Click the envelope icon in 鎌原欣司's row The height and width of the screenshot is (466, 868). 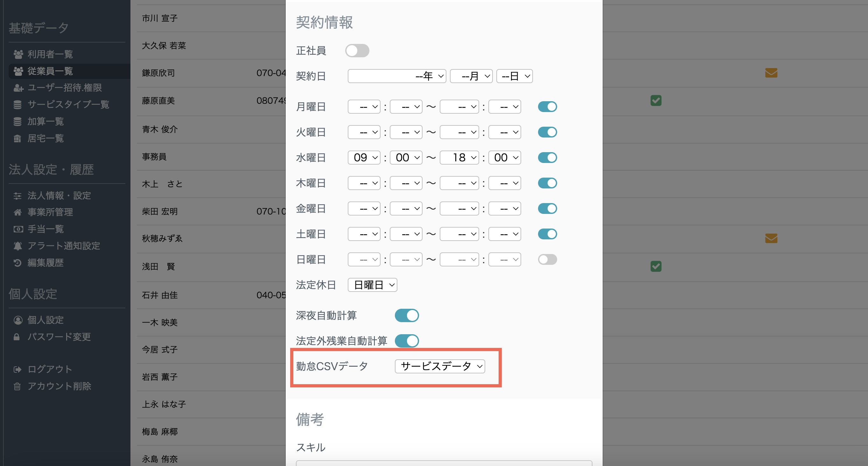pos(771,73)
